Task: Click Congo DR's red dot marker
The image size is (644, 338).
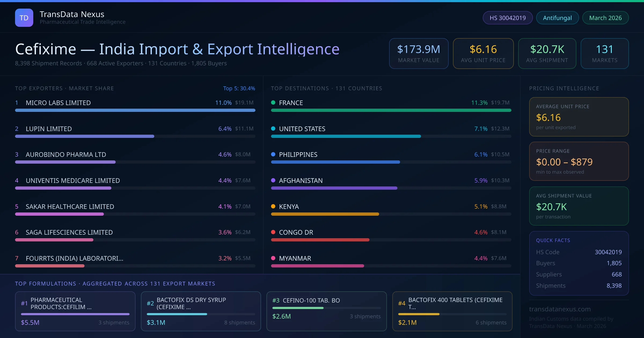Action: tap(273, 232)
